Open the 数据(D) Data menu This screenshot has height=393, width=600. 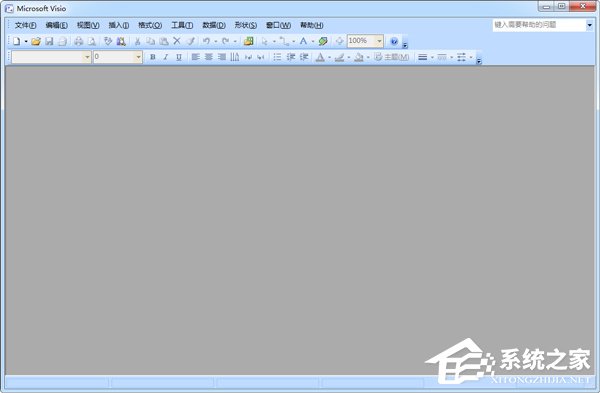[x=214, y=25]
